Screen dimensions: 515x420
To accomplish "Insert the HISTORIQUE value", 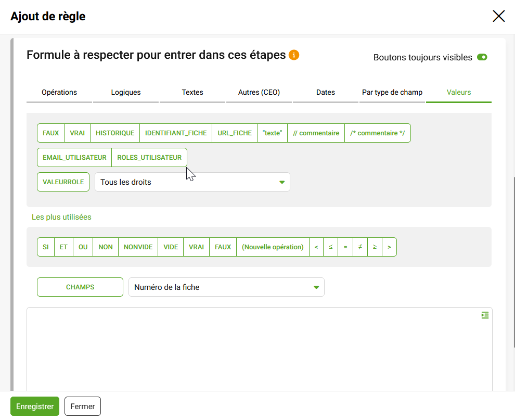I will tap(115, 133).
